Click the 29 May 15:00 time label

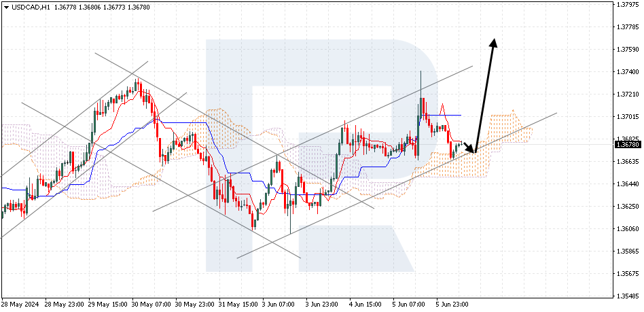tap(106, 305)
